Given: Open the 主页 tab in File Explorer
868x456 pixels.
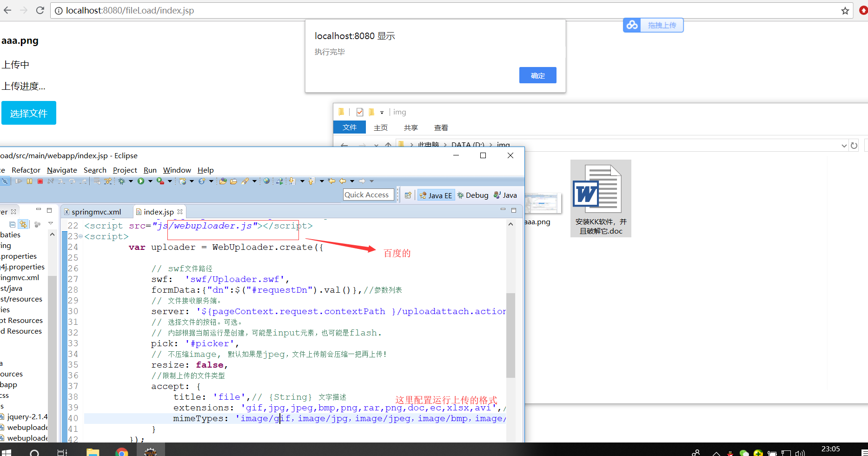Looking at the screenshot, I should [381, 127].
